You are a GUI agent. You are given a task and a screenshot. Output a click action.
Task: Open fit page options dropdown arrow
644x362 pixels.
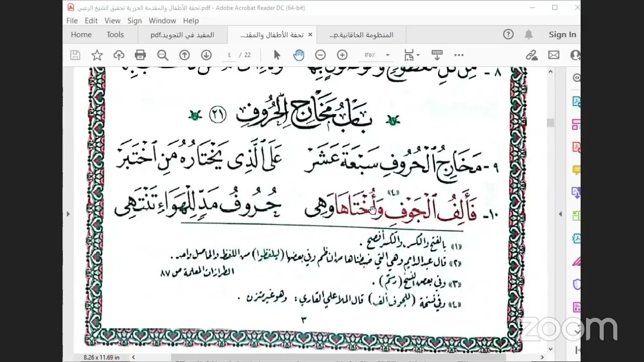[418, 55]
